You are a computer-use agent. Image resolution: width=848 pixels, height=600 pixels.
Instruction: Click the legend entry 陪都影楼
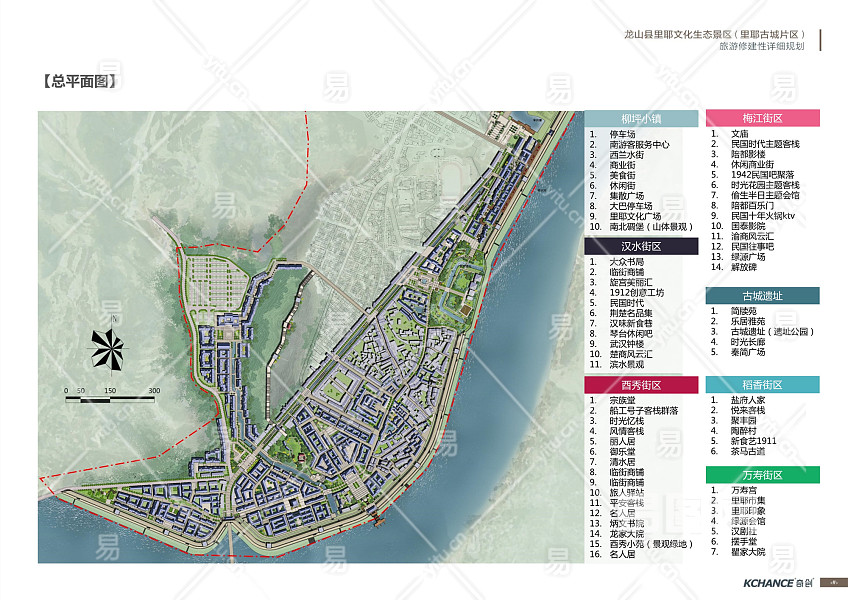748,154
